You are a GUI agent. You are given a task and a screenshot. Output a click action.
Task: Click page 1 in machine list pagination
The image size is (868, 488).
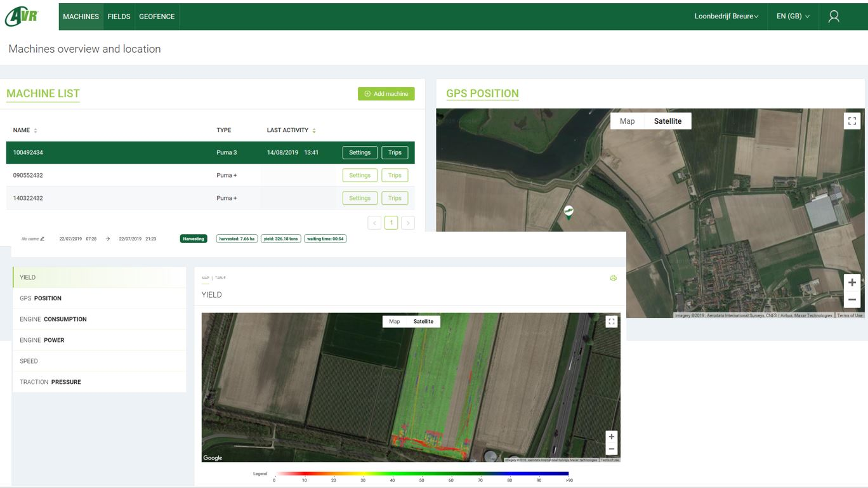391,223
